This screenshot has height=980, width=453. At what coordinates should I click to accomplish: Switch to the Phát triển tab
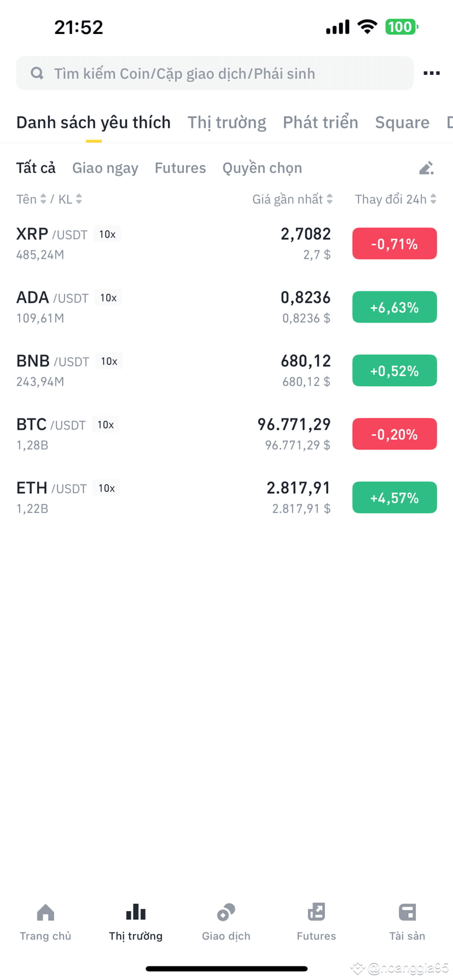pos(320,122)
